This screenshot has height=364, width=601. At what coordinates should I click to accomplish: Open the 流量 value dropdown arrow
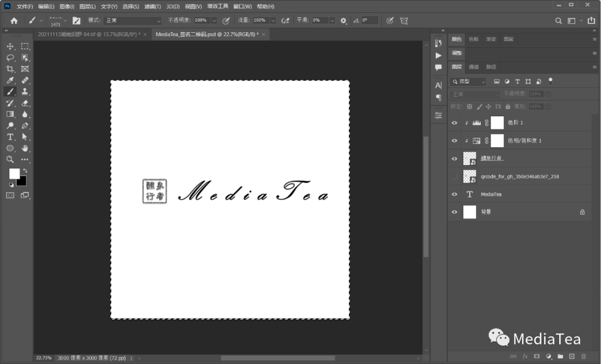tap(273, 21)
